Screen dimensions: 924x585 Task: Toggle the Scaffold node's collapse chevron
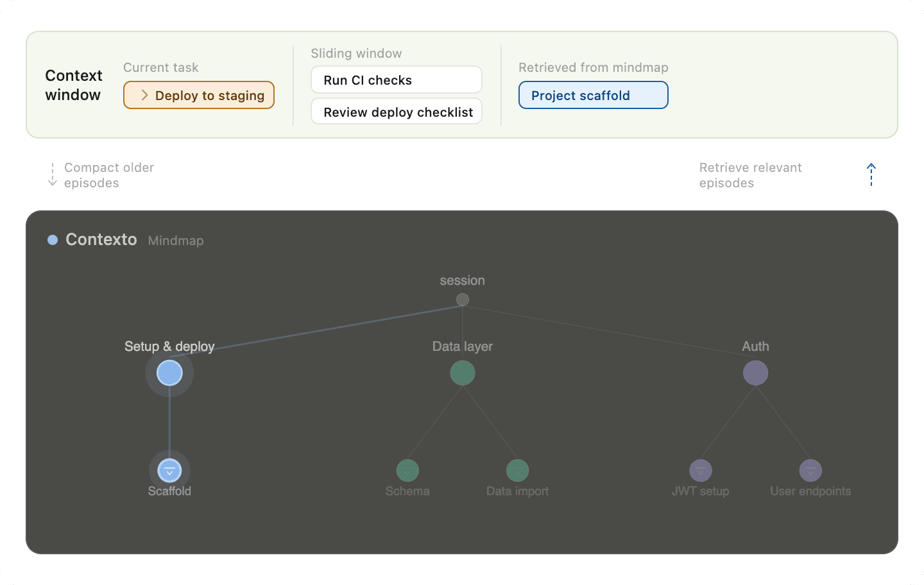click(169, 470)
